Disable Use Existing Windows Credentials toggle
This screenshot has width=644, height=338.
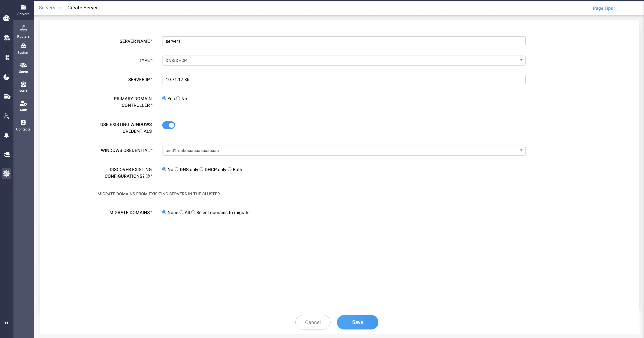click(x=169, y=125)
